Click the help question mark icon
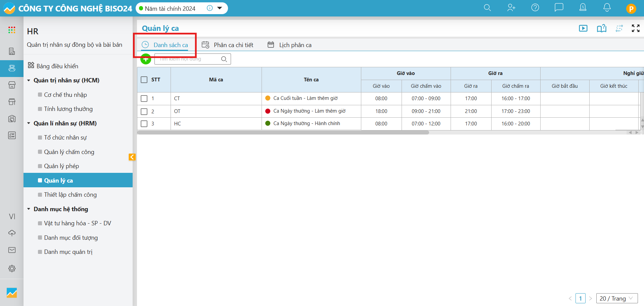 pos(535,8)
